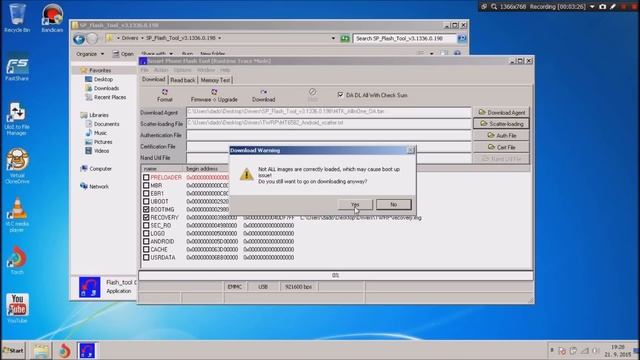Uncheck the RECOVERY partition checkbox
The width and height of the screenshot is (640, 360).
point(146,218)
